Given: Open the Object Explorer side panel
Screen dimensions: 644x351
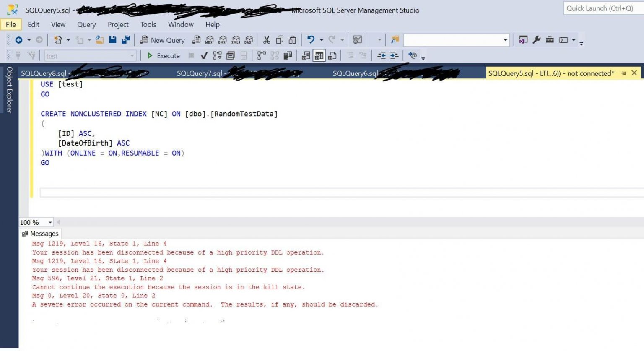Looking at the screenshot, I should [x=9, y=90].
